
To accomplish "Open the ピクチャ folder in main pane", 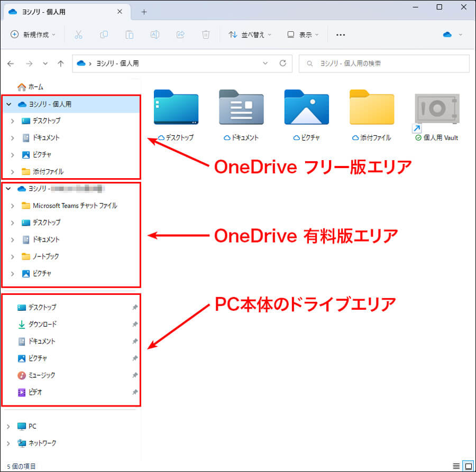I will point(307,115).
